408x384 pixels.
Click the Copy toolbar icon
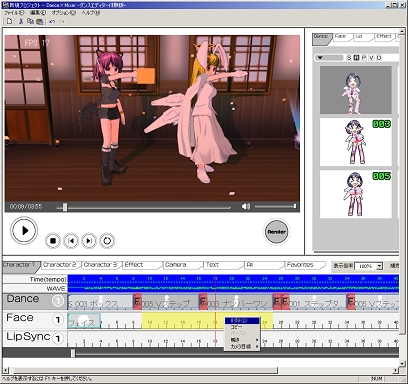click(x=30, y=21)
